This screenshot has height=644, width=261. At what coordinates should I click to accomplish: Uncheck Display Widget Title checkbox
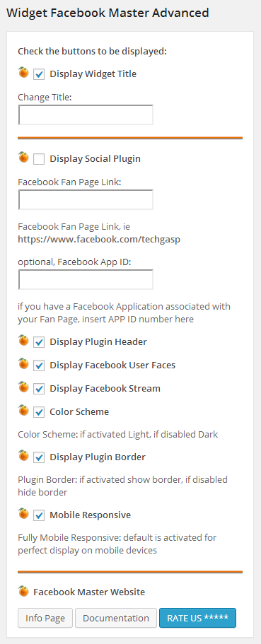pyautogui.click(x=39, y=74)
